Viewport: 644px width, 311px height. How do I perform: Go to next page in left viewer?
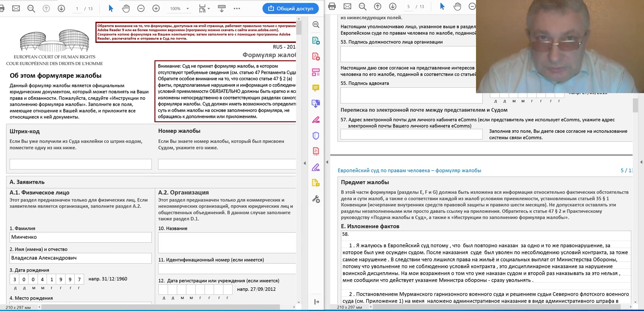pyautogui.click(x=61, y=8)
